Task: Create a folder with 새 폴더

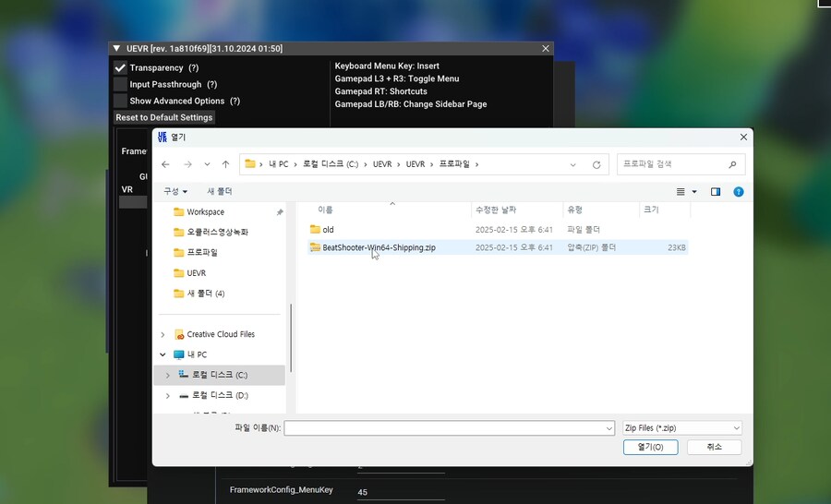Action: tap(220, 191)
